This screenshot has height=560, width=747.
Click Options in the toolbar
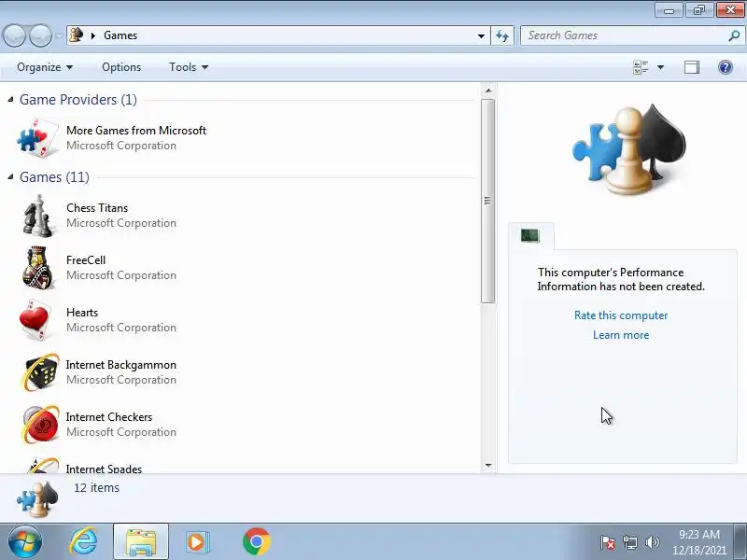pos(121,67)
